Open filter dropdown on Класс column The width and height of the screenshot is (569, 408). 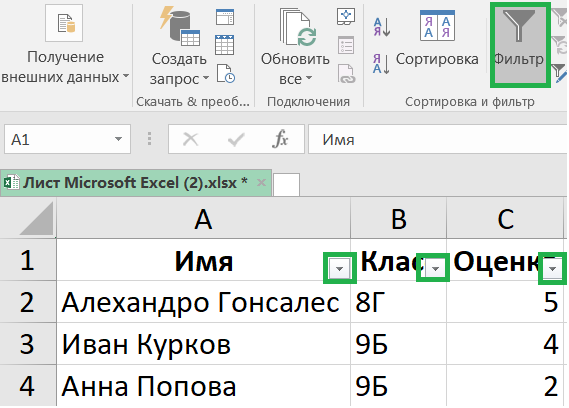435,268
